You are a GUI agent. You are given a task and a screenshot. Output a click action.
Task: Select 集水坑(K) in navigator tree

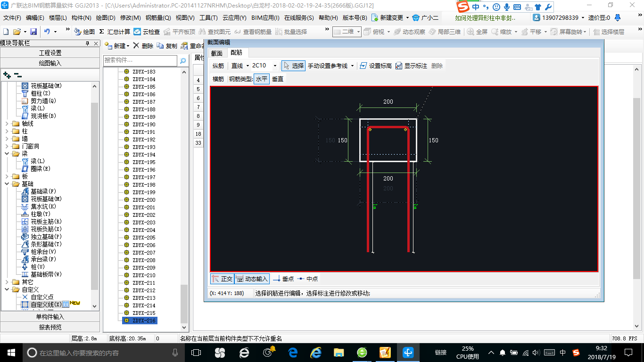coord(39,206)
